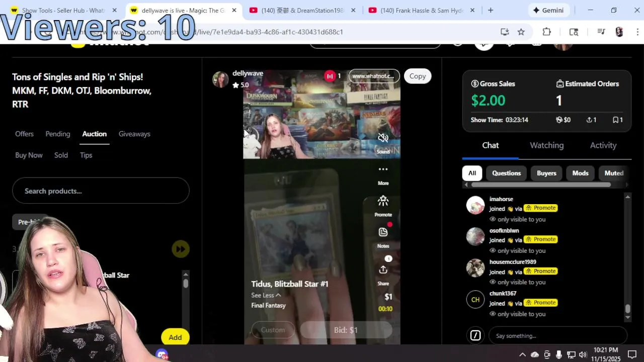The width and height of the screenshot is (644, 362).
Task: Switch to the Pending tab
Action: (x=58, y=134)
